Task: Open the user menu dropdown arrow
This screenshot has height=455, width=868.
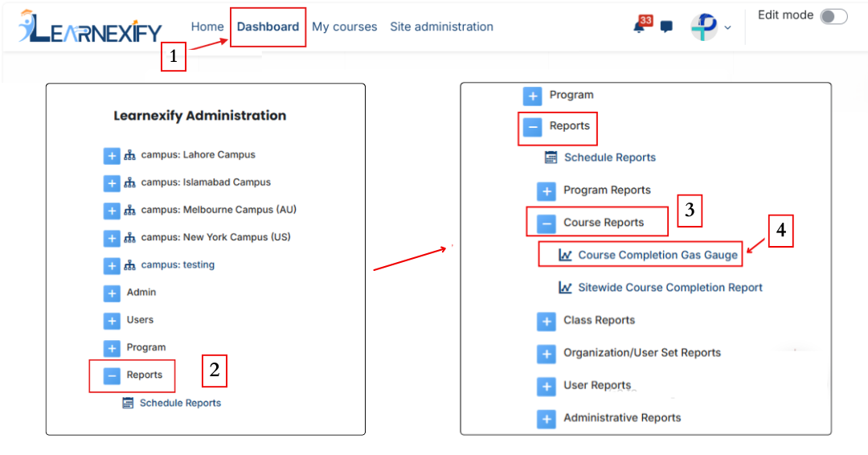Action: (x=727, y=27)
